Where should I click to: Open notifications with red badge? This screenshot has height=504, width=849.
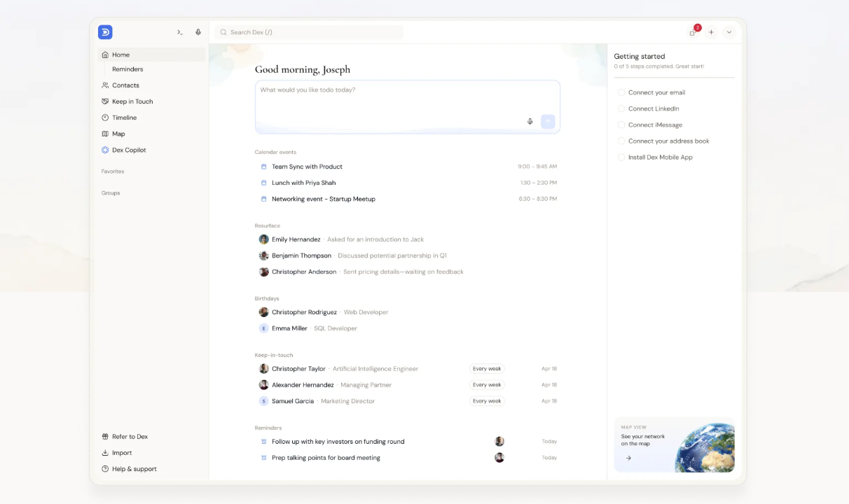pos(693,32)
